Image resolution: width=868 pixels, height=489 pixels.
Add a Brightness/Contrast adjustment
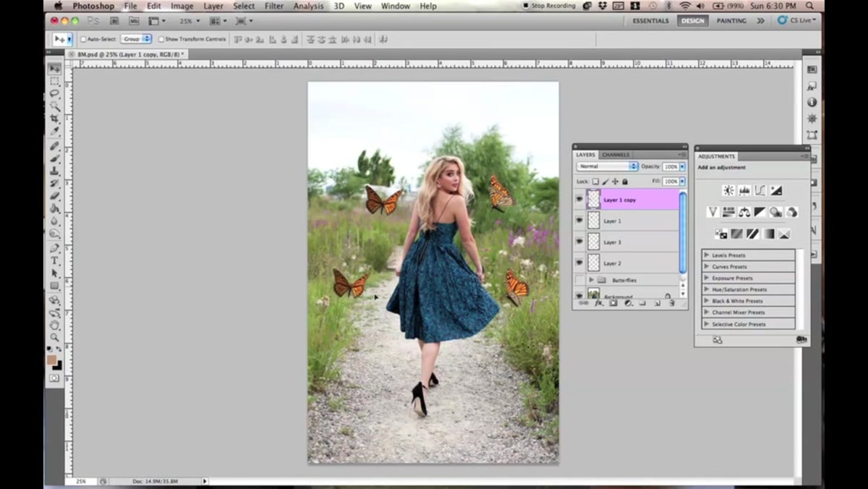point(728,190)
